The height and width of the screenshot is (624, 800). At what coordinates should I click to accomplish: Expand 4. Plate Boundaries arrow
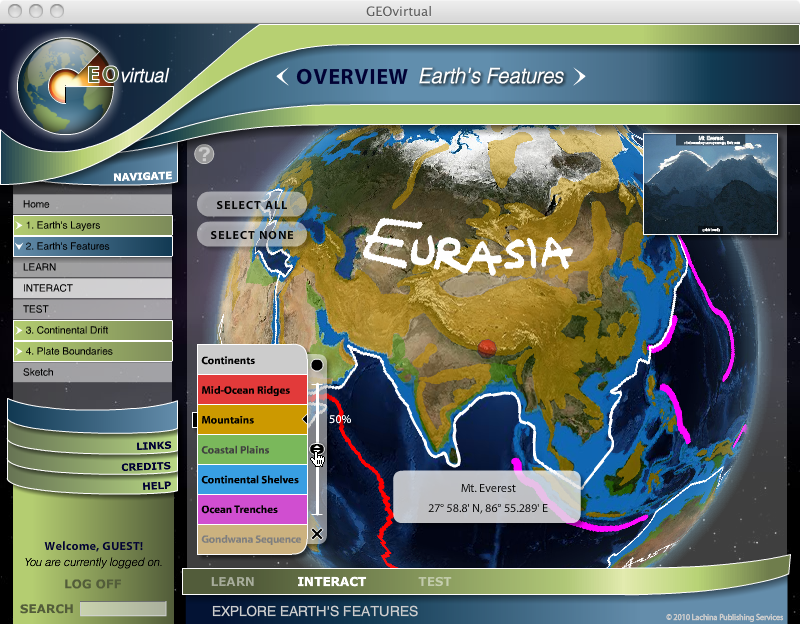[x=19, y=351]
